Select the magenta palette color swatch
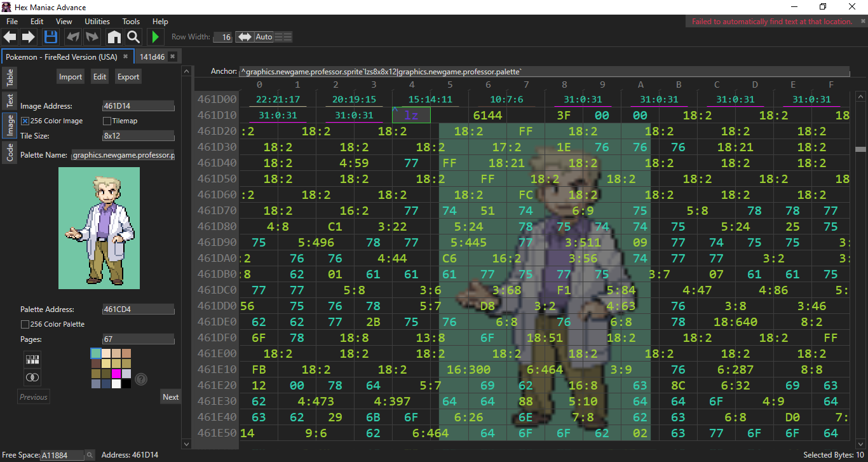 pyautogui.click(x=116, y=374)
